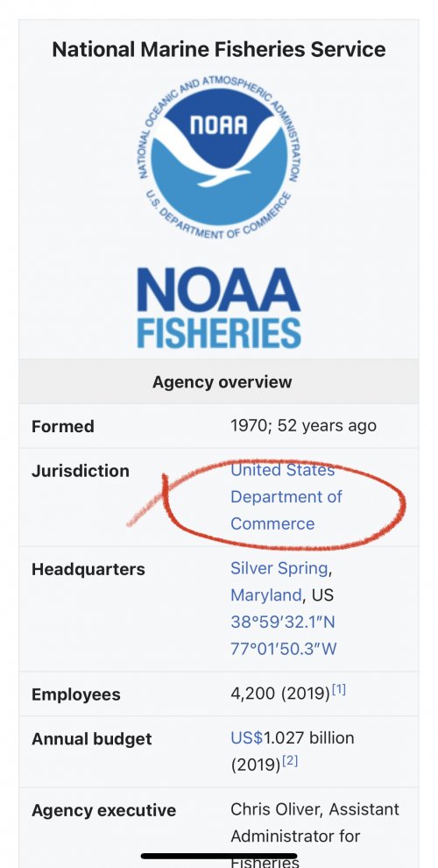Open citation reference [1] beside Employees
Viewport: 438px width, 868px height.
[x=339, y=690]
